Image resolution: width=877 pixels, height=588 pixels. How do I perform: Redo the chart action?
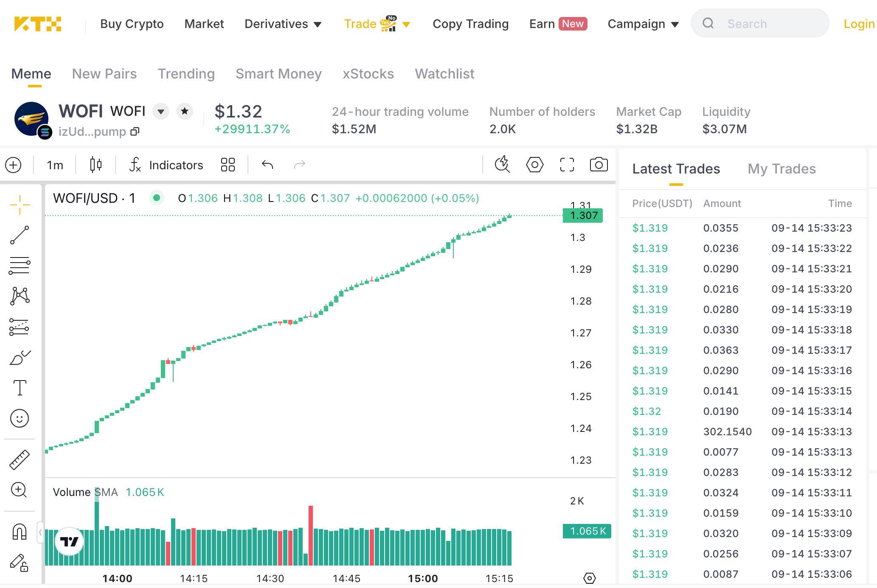coord(300,165)
